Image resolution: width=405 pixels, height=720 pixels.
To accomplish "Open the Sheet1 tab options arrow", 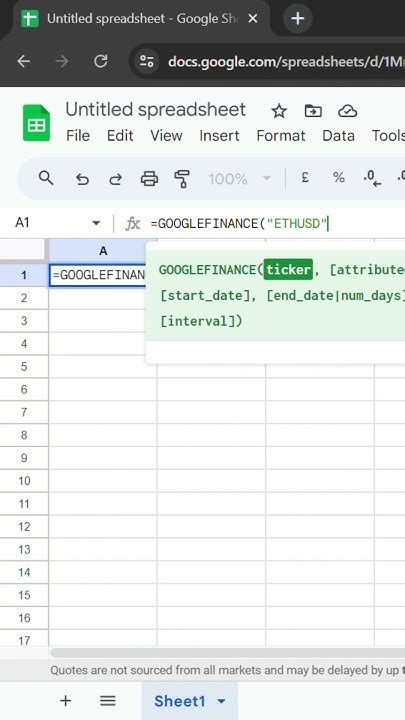I will (221, 701).
